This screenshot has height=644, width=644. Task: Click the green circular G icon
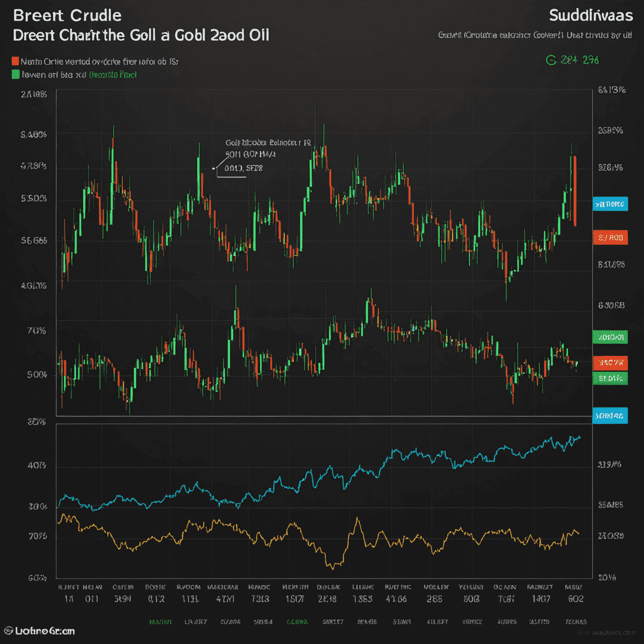(x=551, y=60)
